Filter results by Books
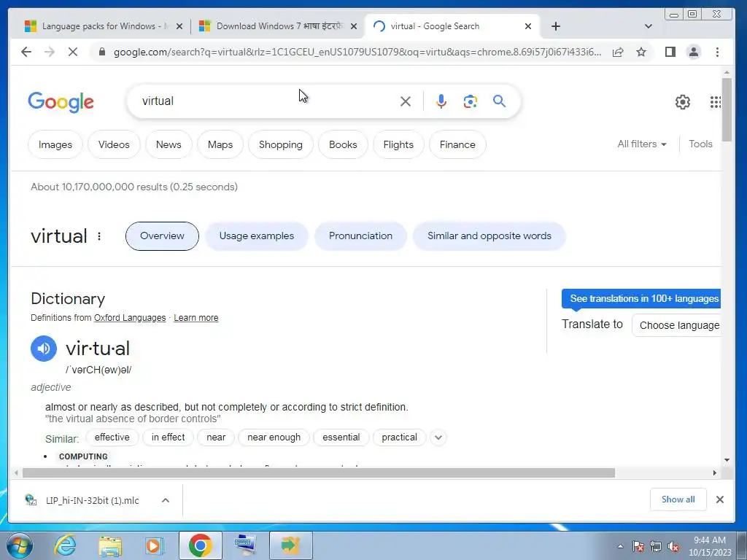The width and height of the screenshot is (747, 560). pyautogui.click(x=343, y=144)
